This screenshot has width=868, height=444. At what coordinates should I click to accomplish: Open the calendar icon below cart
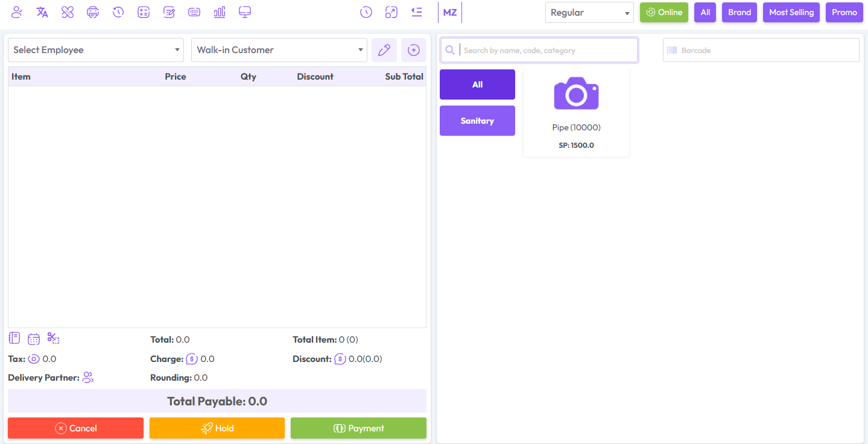coord(34,339)
